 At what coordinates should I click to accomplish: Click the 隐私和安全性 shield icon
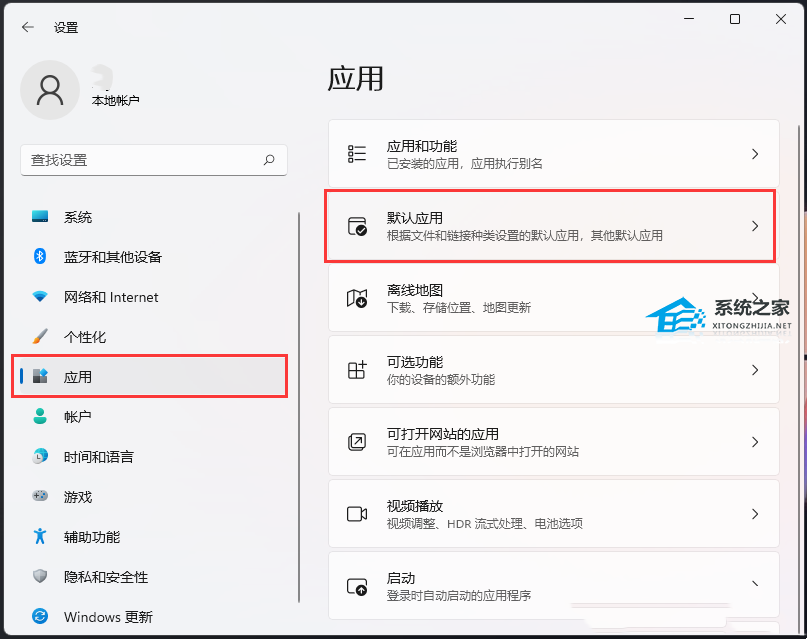click(40, 576)
